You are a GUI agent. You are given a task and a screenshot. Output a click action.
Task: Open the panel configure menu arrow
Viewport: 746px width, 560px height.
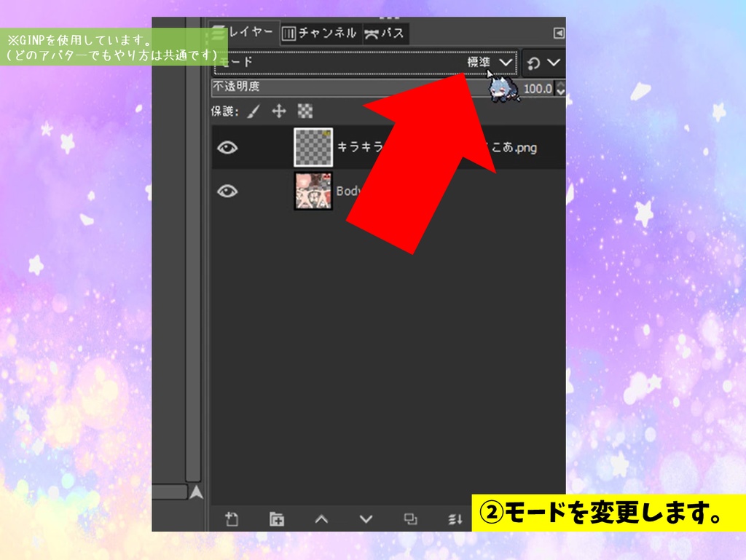click(559, 33)
